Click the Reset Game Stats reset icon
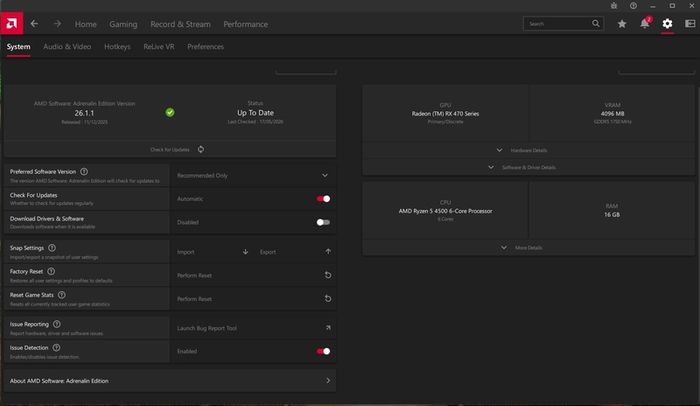Screen dimensions: 700x406 (x=328, y=298)
